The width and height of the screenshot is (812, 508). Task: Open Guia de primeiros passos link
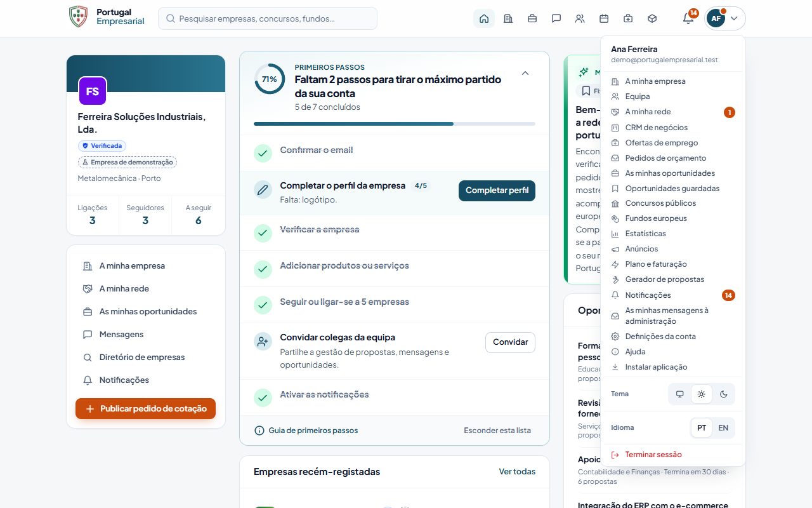click(x=306, y=431)
